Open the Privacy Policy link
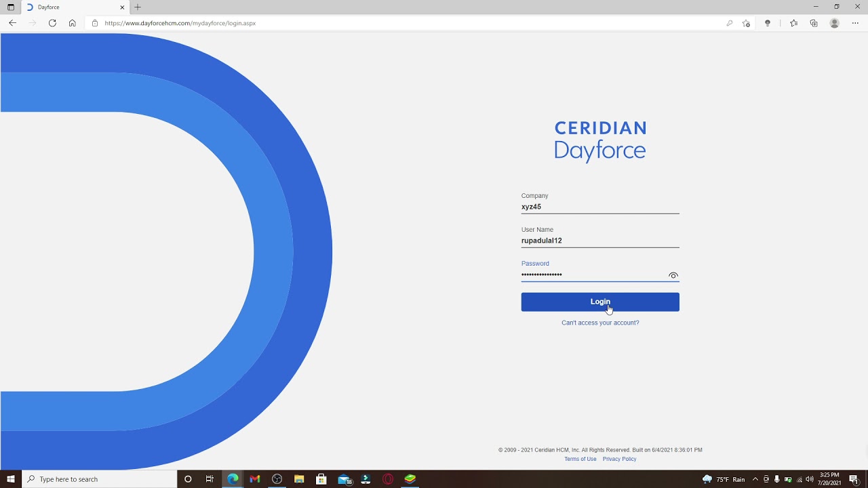 (619, 459)
